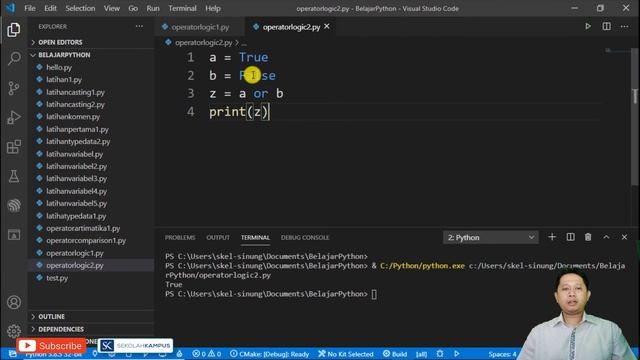Click CMake Build button in status bar
Image resolution: width=640 pixels, height=360 pixels.
(x=395, y=354)
